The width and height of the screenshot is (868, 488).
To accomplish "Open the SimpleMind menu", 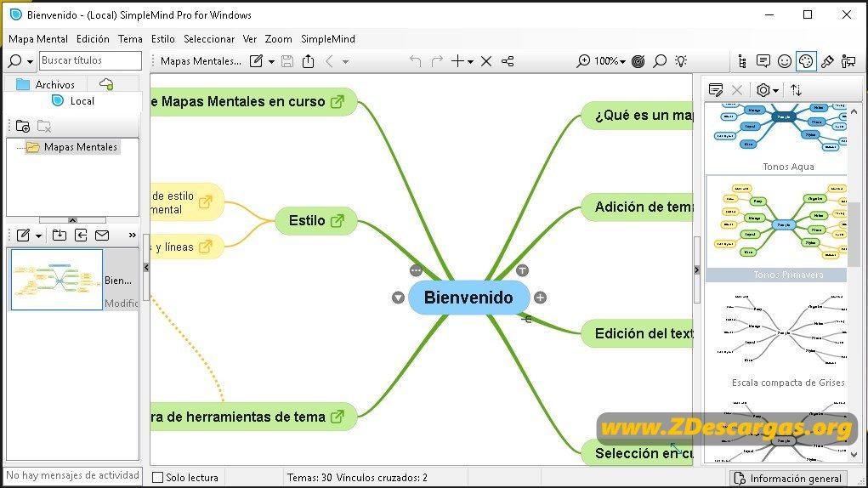I will coord(328,39).
